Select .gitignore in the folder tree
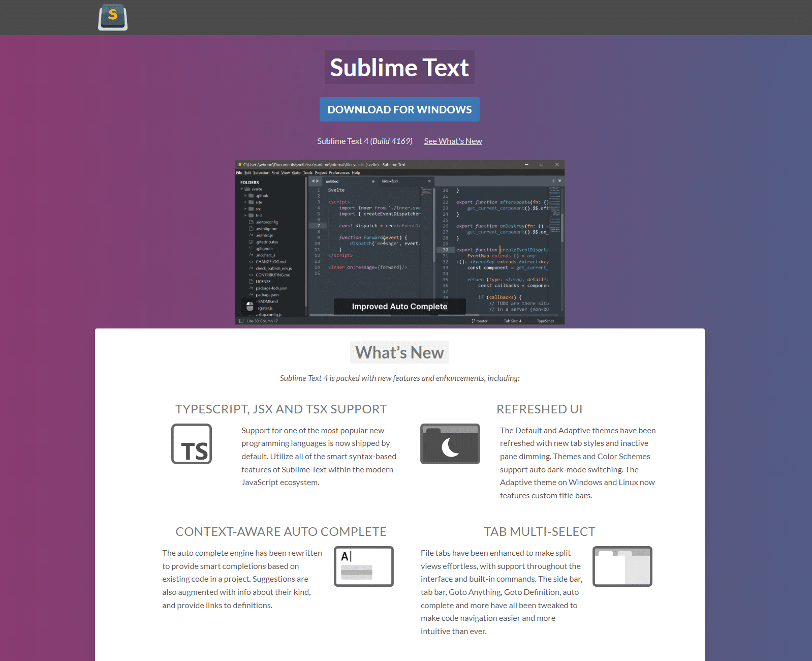Image resolution: width=812 pixels, height=661 pixels. 264,249
